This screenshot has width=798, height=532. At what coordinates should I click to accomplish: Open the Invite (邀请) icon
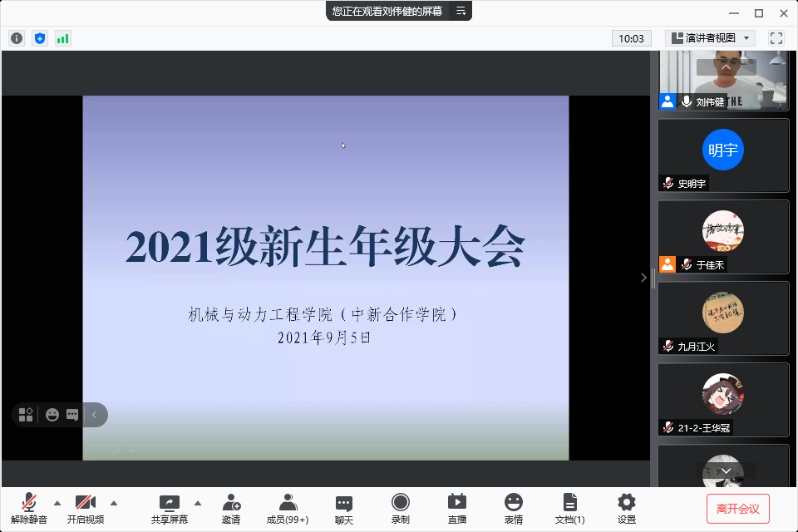231,508
